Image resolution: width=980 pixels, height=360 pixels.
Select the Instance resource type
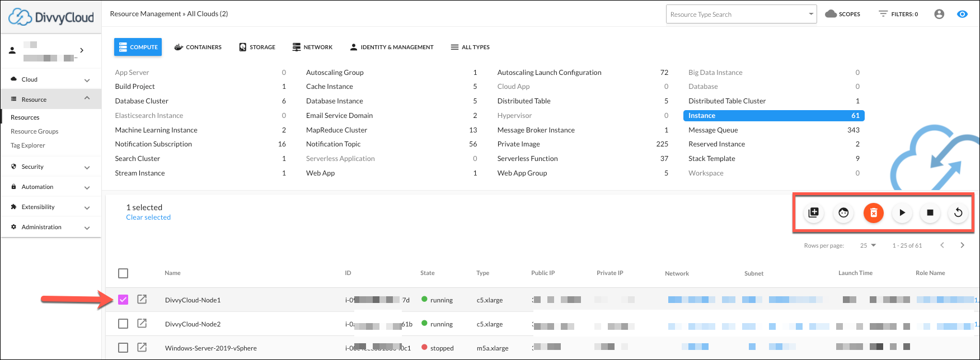coord(774,115)
